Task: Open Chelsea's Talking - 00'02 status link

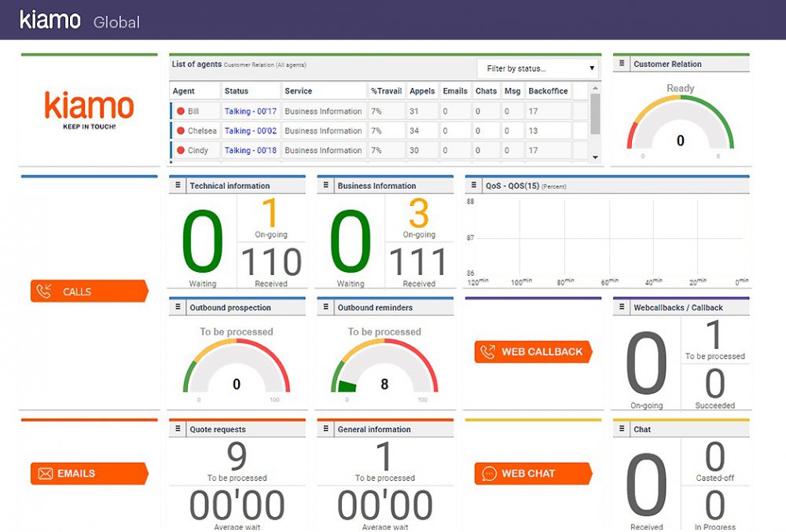Action: tap(251, 130)
